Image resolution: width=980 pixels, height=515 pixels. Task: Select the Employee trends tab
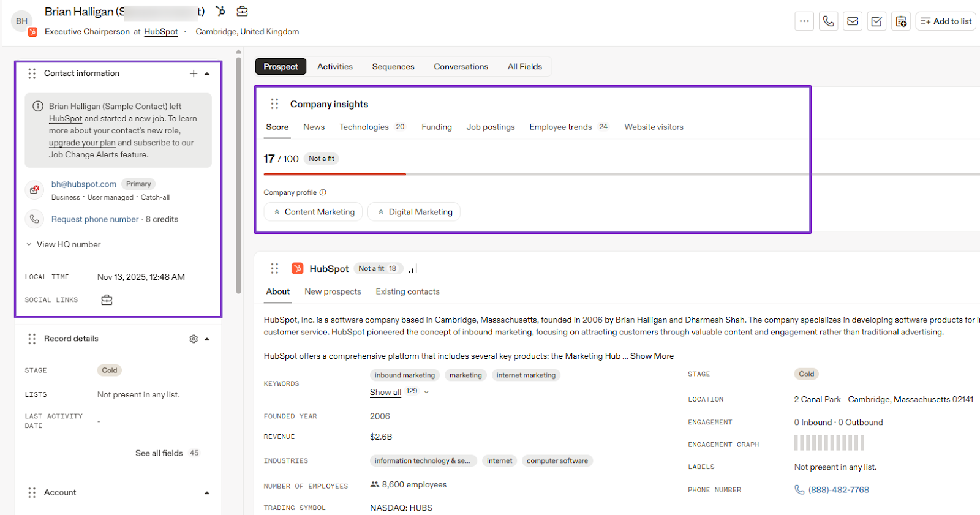(x=569, y=127)
